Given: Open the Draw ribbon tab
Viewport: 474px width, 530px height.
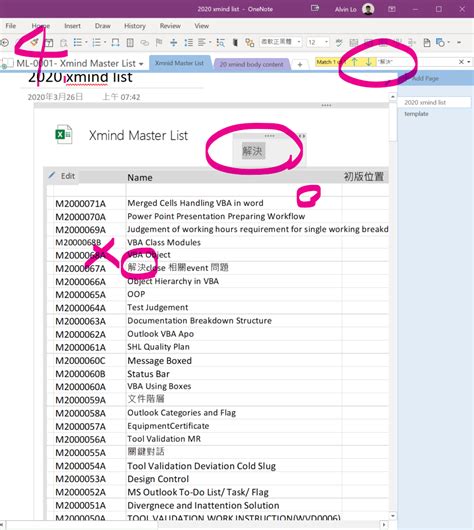Looking at the screenshot, I should (x=102, y=26).
